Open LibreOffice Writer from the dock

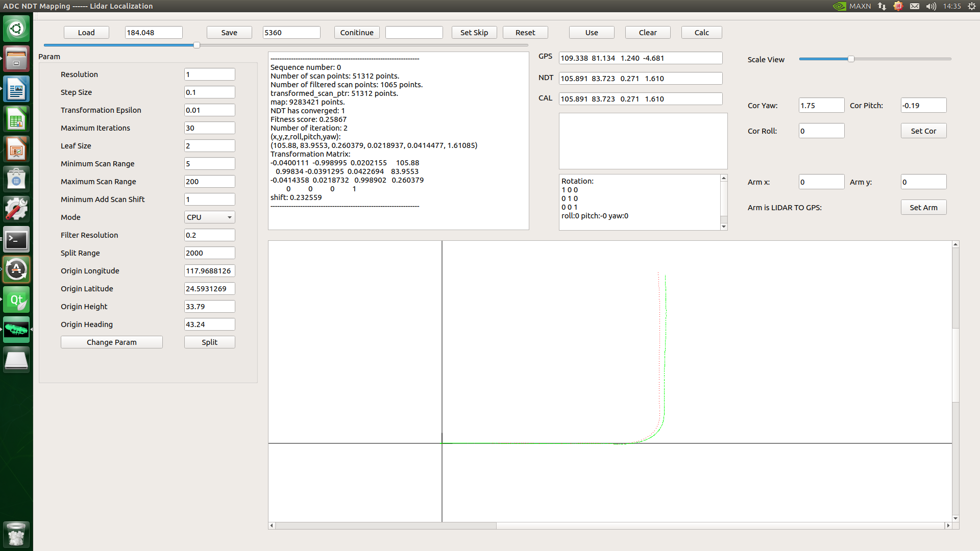pos(16,90)
